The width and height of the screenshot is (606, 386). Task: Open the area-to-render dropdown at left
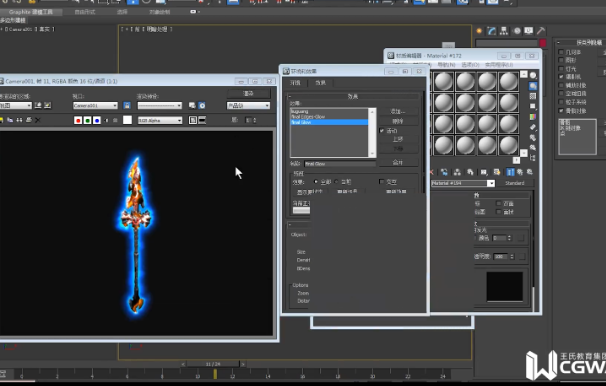(15, 105)
